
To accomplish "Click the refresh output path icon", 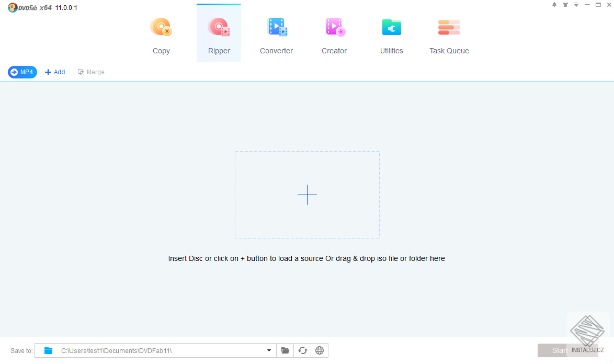I will tap(302, 350).
